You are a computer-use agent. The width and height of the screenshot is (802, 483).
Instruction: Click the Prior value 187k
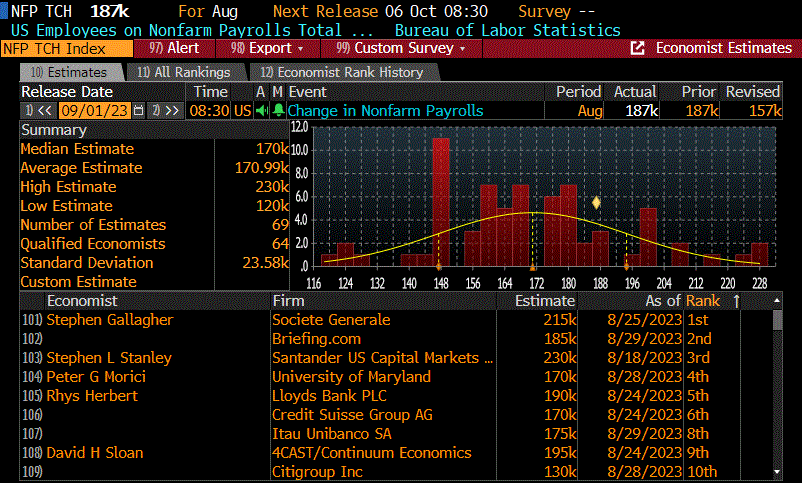(x=702, y=111)
